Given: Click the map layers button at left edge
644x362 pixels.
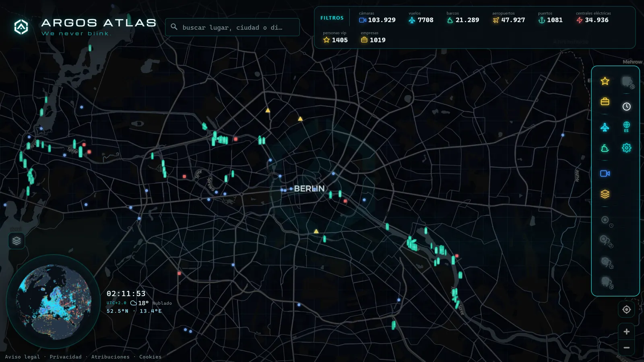Looking at the screenshot, I should pos(17,241).
